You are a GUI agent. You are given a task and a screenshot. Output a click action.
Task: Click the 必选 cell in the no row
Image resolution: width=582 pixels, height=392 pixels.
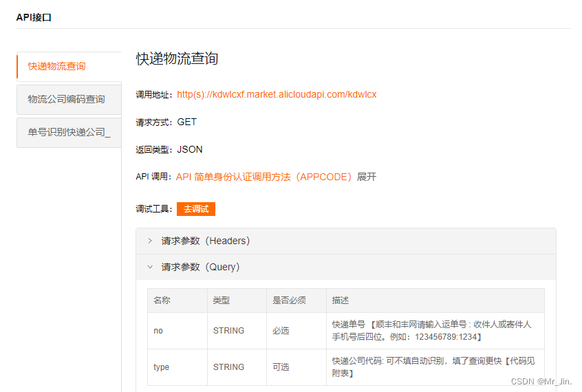click(281, 331)
